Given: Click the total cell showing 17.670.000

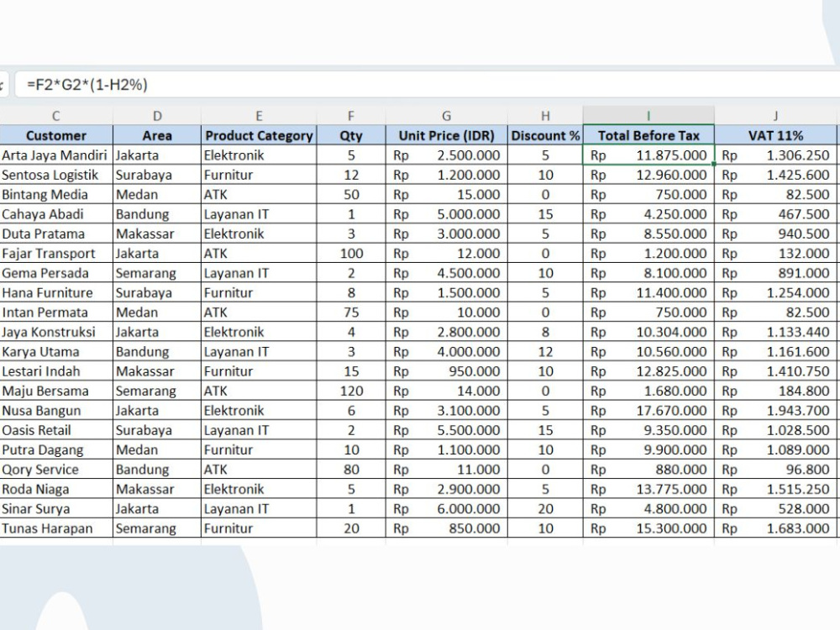Looking at the screenshot, I should 648,411.
